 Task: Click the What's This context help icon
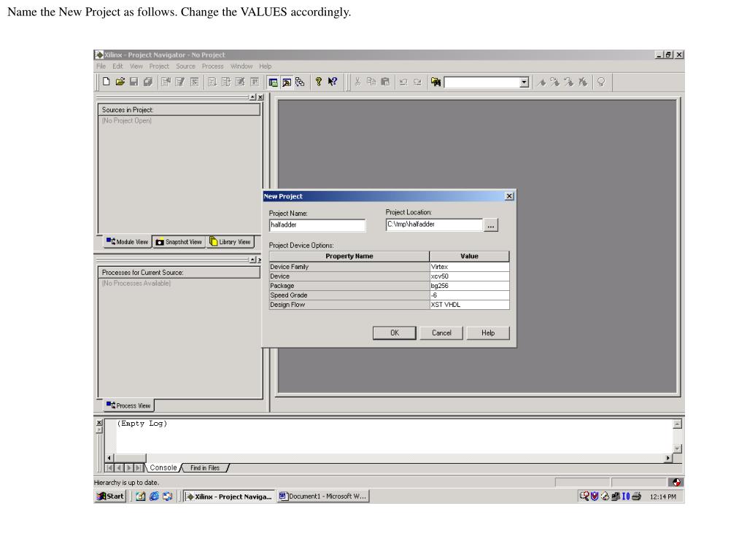(x=333, y=82)
